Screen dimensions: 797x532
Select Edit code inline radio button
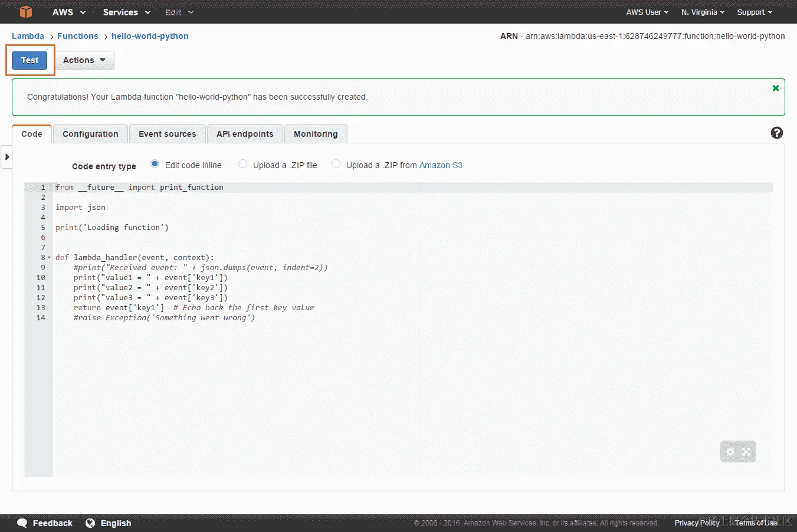[x=155, y=164]
